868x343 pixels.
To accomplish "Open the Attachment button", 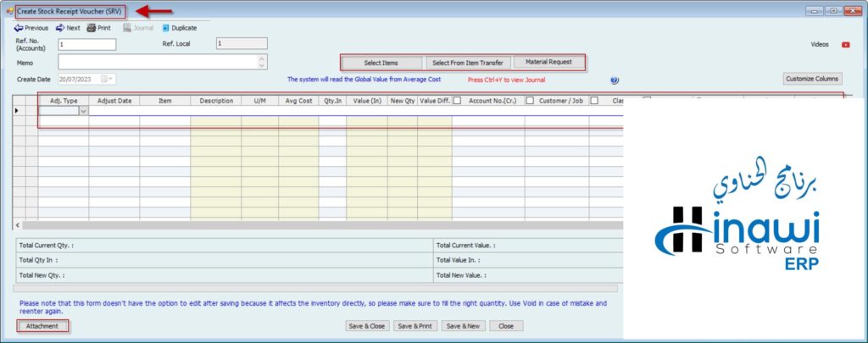I will [42, 326].
